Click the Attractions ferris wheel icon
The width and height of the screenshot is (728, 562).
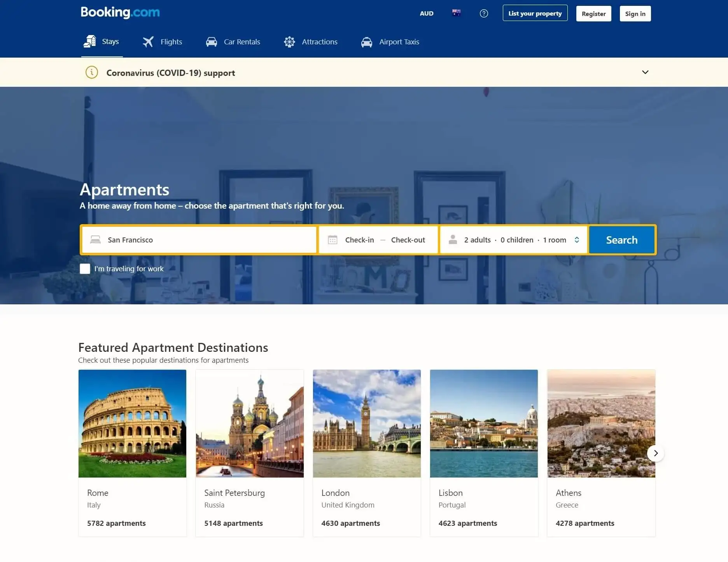point(289,42)
